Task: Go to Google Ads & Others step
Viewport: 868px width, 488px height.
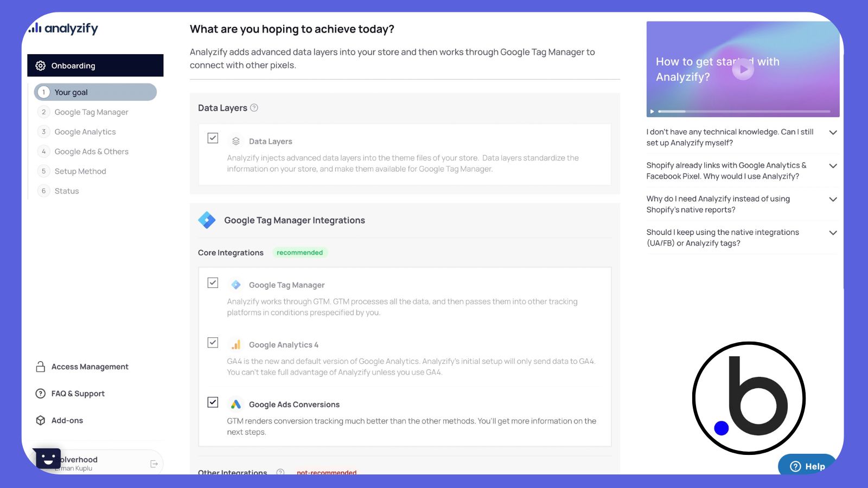Action: click(91, 152)
